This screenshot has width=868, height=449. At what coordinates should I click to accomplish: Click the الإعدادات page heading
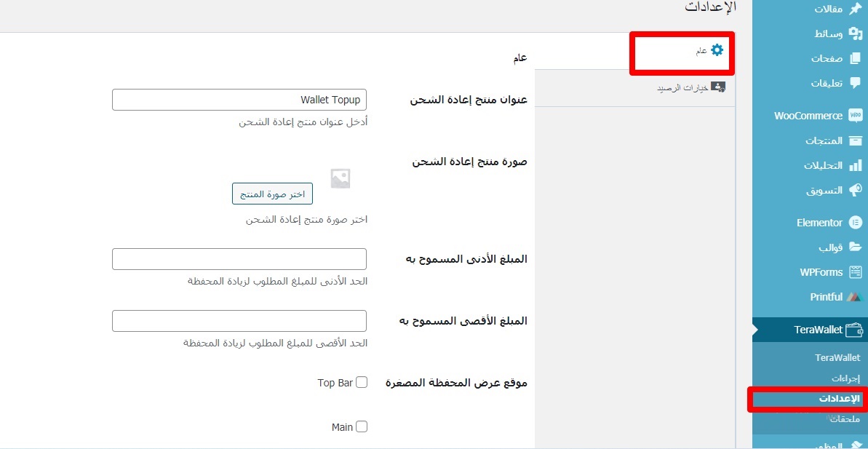coord(711,7)
